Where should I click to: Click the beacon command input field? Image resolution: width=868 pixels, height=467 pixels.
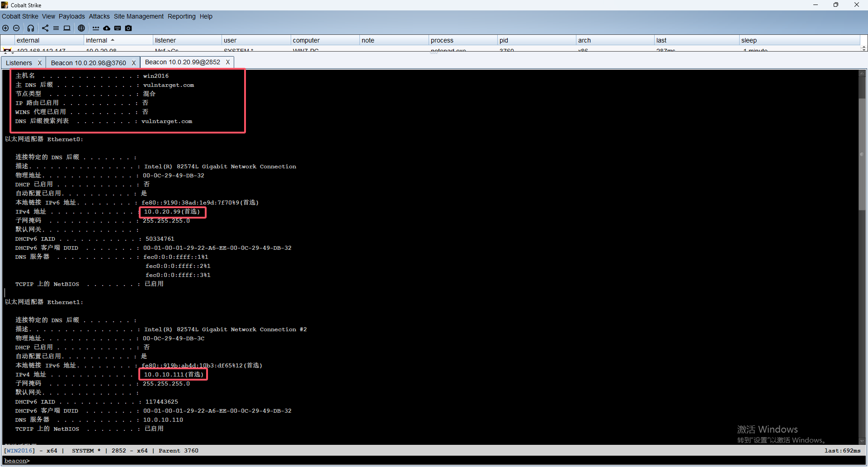448,461
